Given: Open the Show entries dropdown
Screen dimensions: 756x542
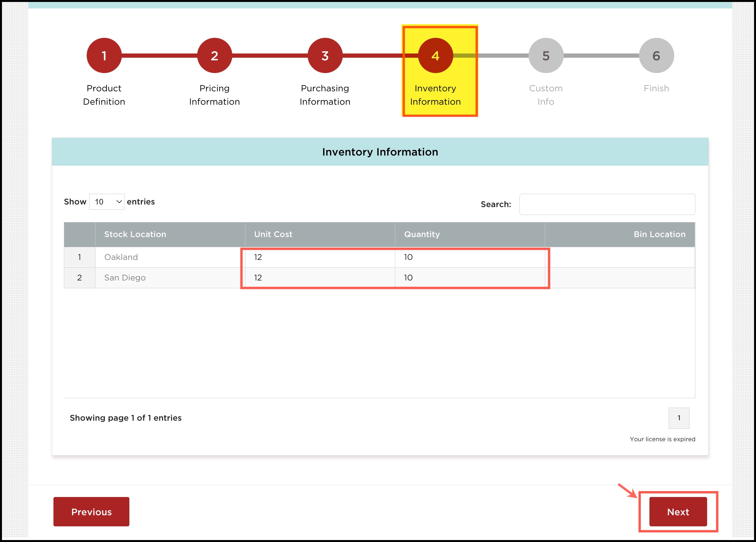Looking at the screenshot, I should (107, 202).
